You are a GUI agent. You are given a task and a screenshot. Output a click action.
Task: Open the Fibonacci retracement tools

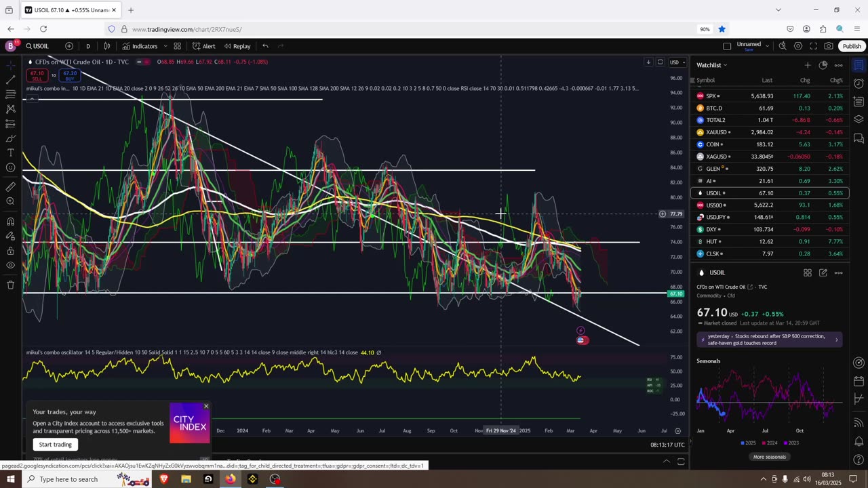point(10,94)
